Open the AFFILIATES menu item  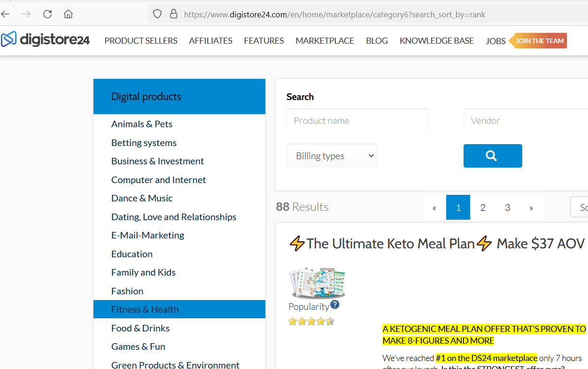(x=210, y=41)
